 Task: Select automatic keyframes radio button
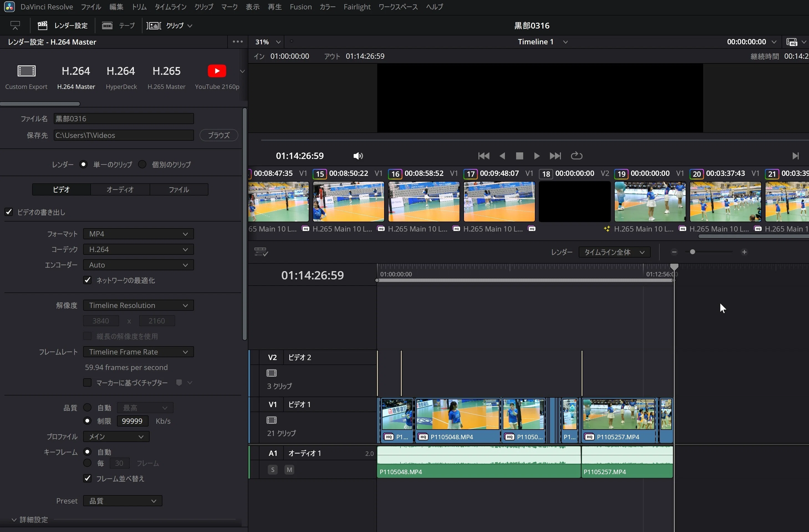(x=87, y=452)
